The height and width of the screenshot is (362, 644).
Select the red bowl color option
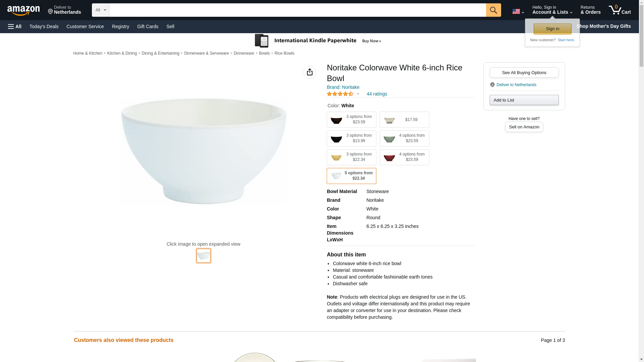(404, 157)
